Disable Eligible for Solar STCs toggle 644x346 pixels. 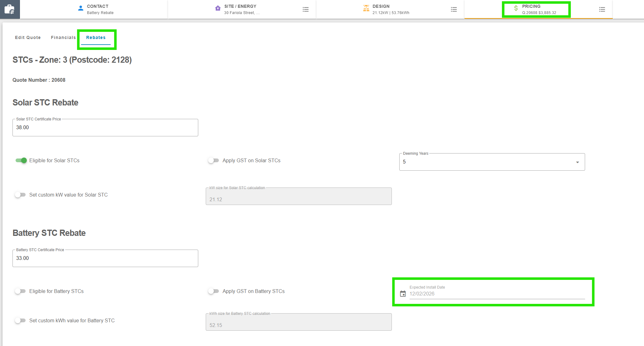(x=21, y=160)
